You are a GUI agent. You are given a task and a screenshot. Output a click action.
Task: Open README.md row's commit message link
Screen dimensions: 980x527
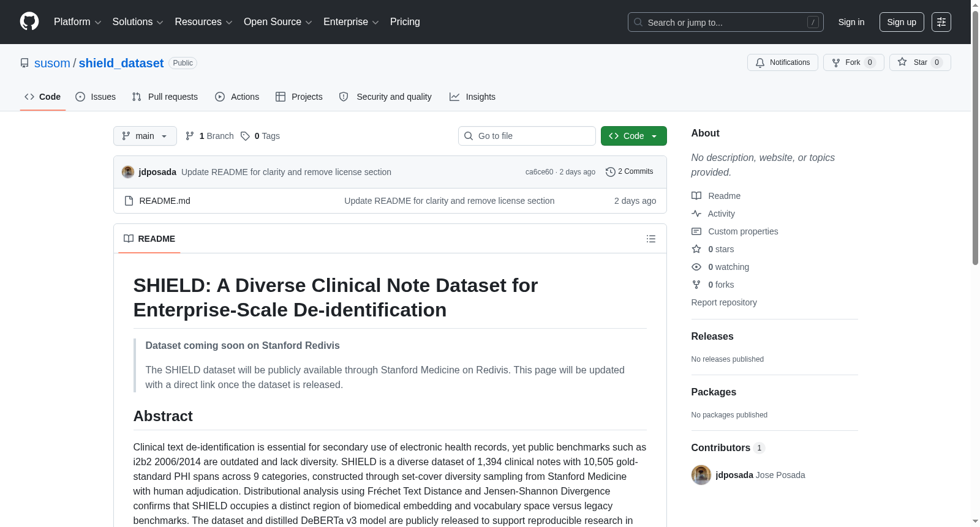[x=449, y=201]
